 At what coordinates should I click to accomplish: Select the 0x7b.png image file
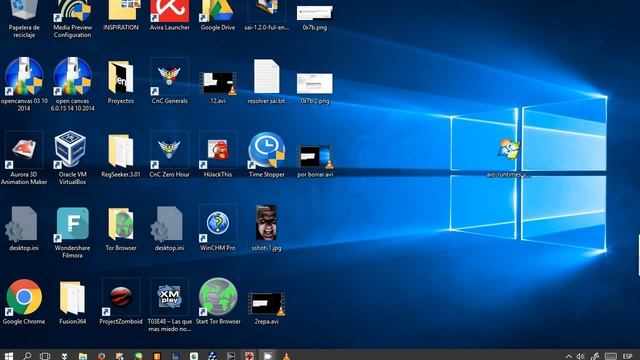pos(315,18)
